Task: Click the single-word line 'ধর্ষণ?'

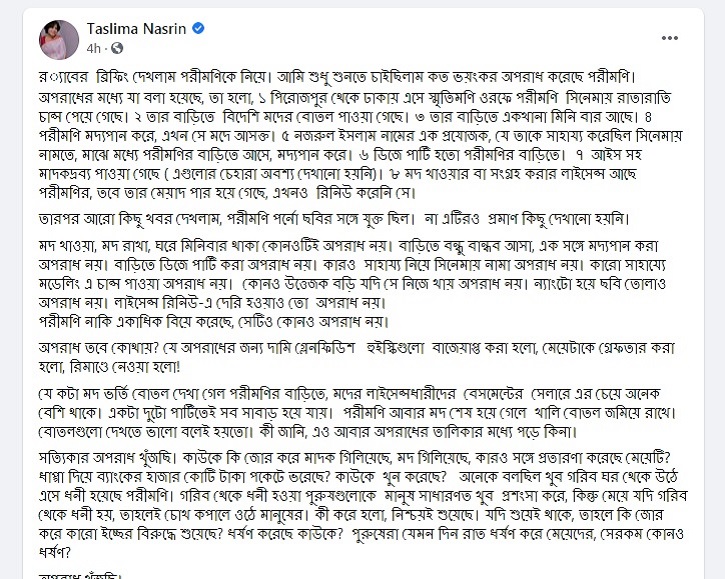Action: pyautogui.click(x=55, y=552)
